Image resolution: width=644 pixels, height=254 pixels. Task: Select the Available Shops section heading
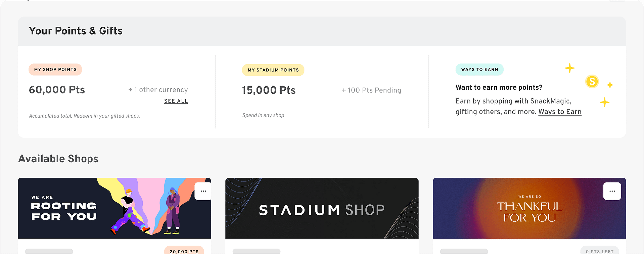tap(58, 159)
